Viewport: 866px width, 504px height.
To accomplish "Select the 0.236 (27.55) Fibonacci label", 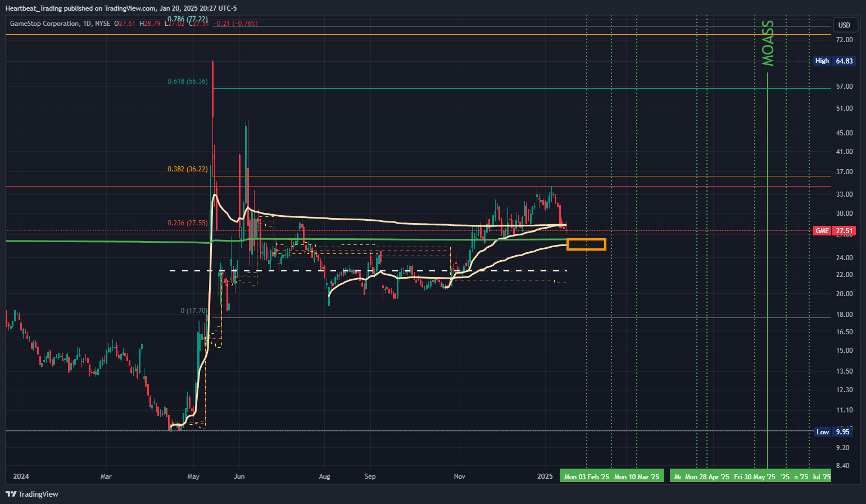I will click(x=188, y=223).
